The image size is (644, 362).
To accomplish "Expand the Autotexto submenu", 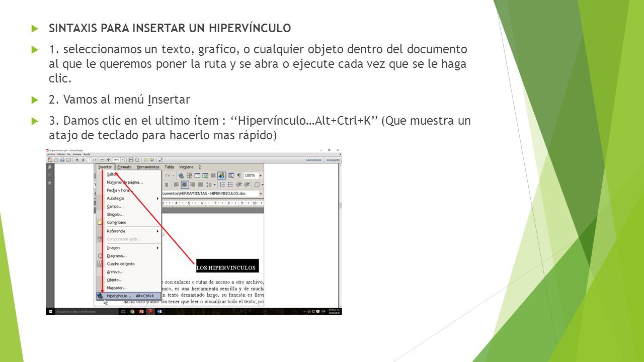I will [x=128, y=198].
